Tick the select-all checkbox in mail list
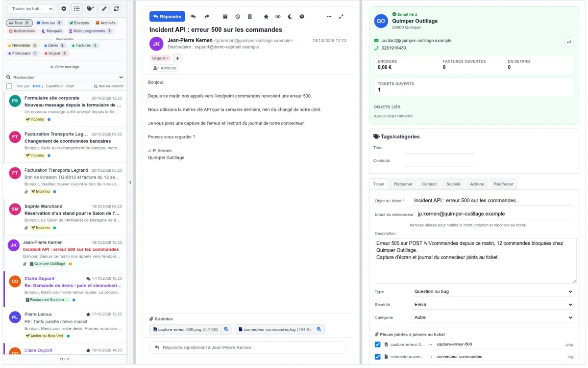The height and width of the screenshot is (368, 588). (x=9, y=86)
